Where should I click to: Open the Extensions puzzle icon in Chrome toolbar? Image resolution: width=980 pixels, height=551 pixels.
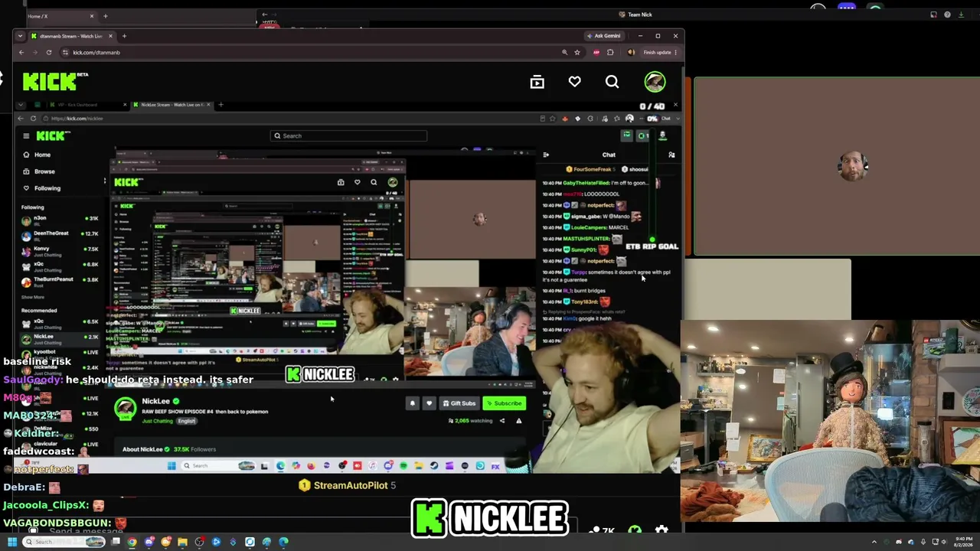pos(610,52)
